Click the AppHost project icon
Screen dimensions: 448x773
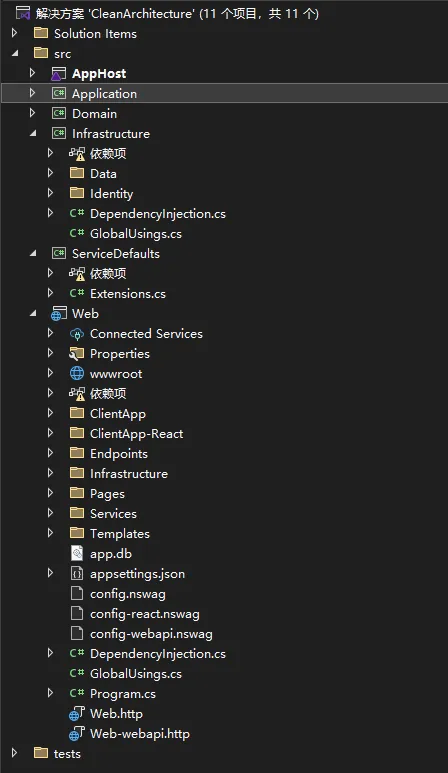tap(59, 73)
